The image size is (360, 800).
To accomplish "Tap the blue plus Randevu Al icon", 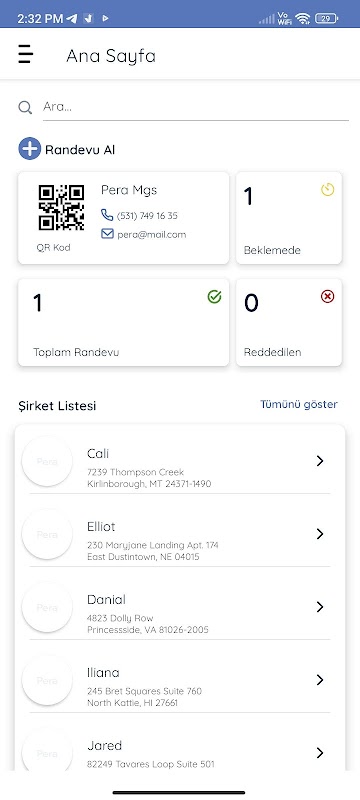I will pos(30,149).
